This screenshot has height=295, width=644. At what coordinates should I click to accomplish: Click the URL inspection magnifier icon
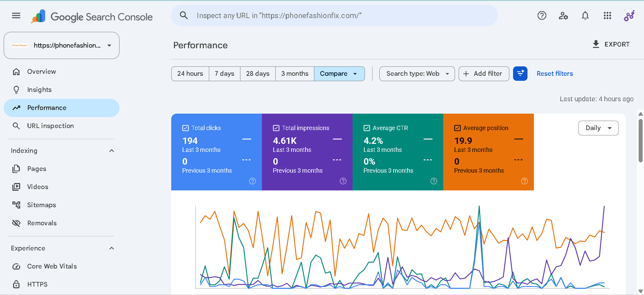tap(16, 126)
